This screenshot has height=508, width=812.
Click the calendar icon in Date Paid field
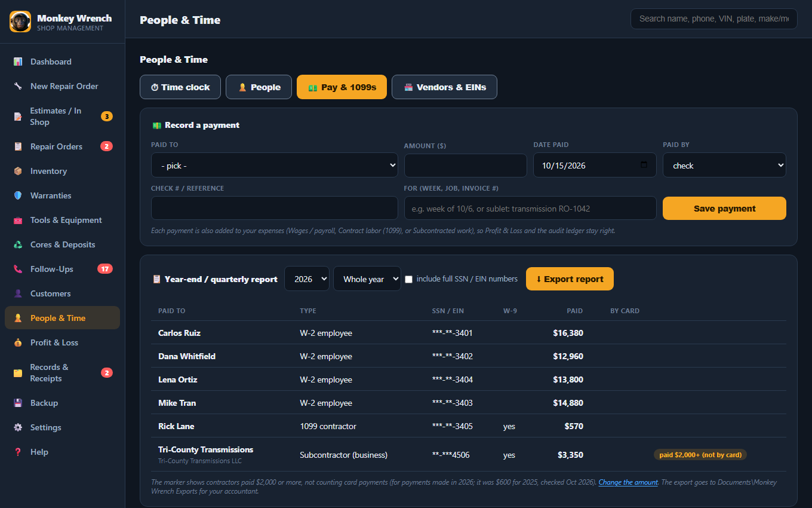644,165
